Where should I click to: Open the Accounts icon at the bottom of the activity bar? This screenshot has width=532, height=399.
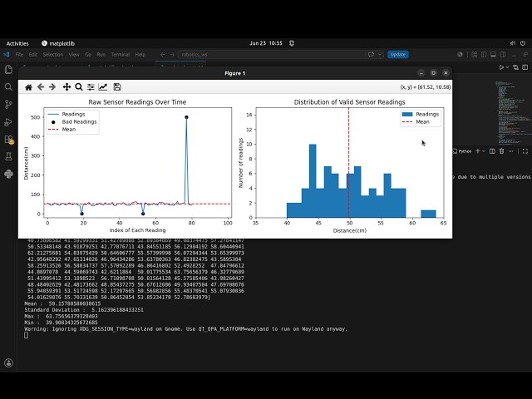click(8, 363)
